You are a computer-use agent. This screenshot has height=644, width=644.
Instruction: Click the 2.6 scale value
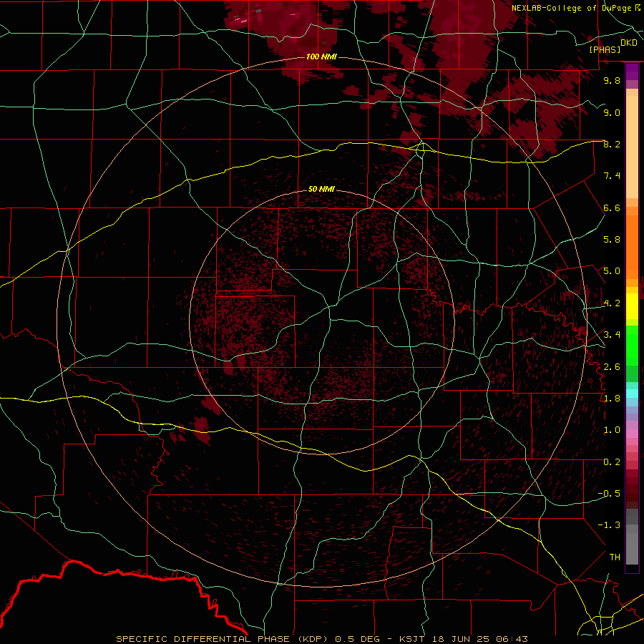click(x=612, y=367)
